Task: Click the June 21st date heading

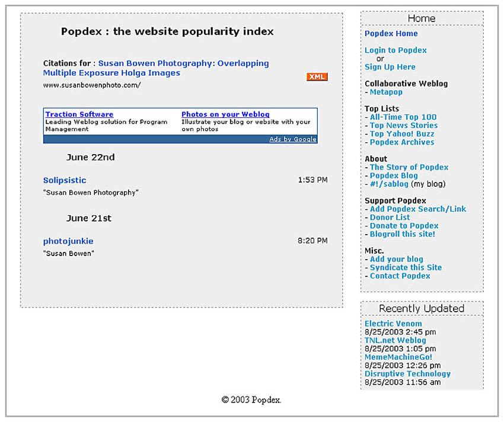Action: pos(89,218)
